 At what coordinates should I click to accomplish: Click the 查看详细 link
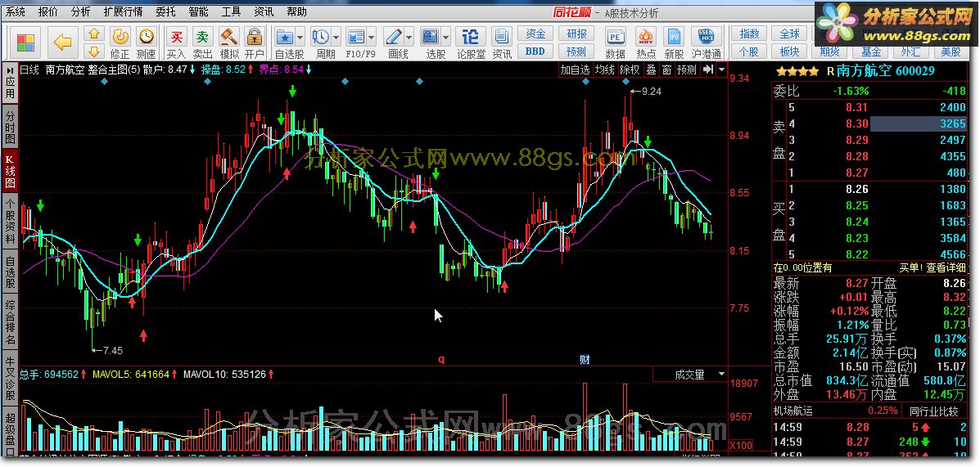946,267
